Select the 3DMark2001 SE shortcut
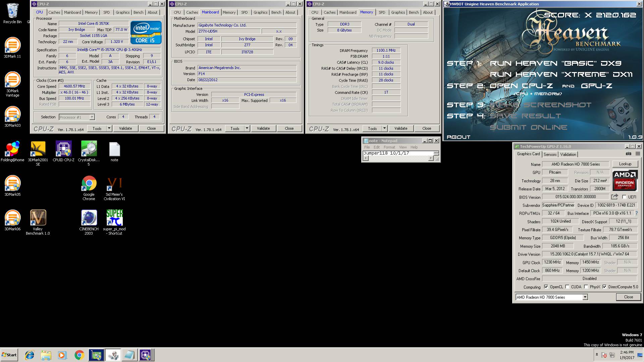This screenshot has width=644, height=362. pos(38,154)
